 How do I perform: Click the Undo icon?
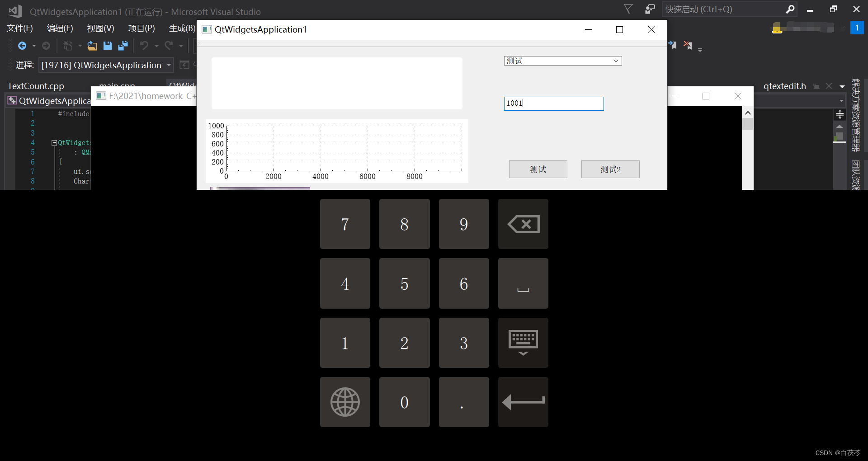pos(144,45)
